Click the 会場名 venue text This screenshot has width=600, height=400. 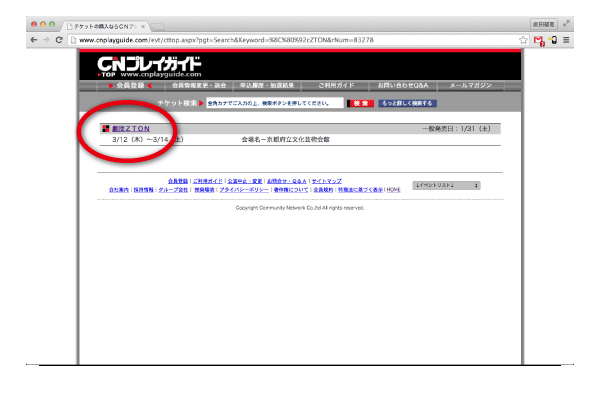pyautogui.click(x=285, y=139)
